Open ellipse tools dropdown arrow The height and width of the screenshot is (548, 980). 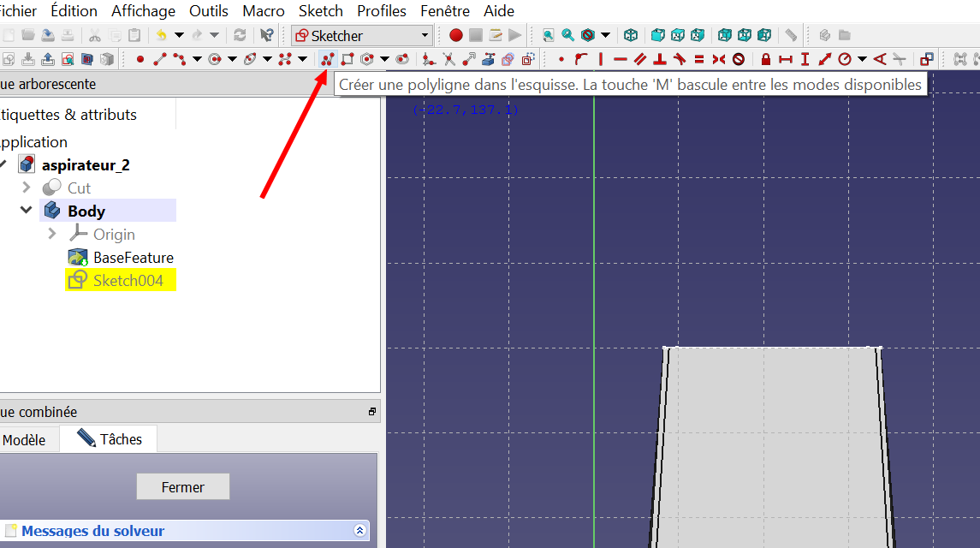pos(268,59)
